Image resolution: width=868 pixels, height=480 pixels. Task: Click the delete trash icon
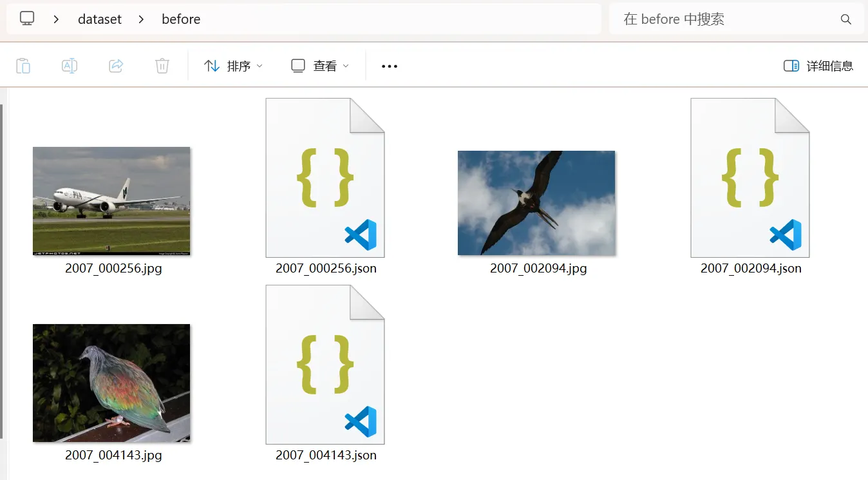point(162,66)
